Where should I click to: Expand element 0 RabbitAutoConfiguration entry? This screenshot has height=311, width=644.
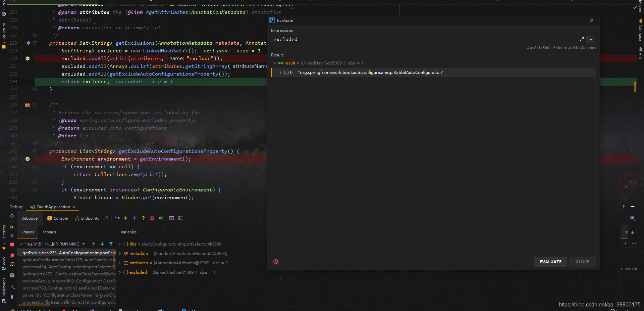pos(280,73)
